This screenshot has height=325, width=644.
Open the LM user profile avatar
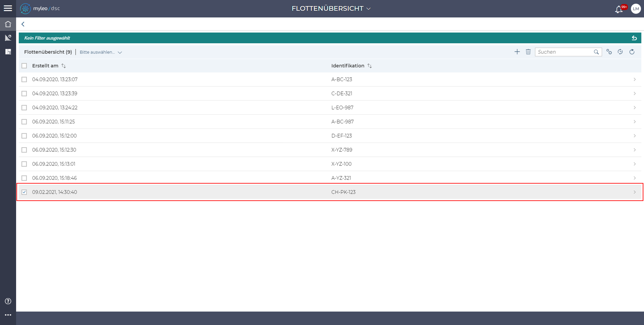(636, 9)
